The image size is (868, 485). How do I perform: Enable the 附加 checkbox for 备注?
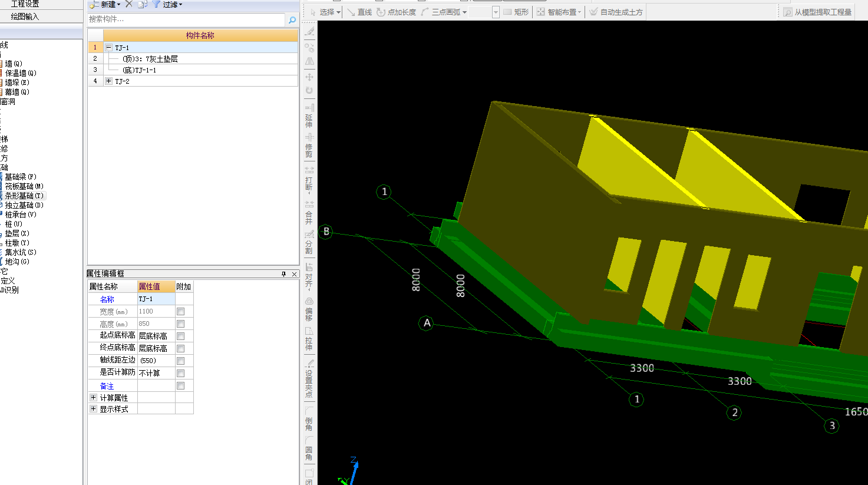tap(181, 385)
